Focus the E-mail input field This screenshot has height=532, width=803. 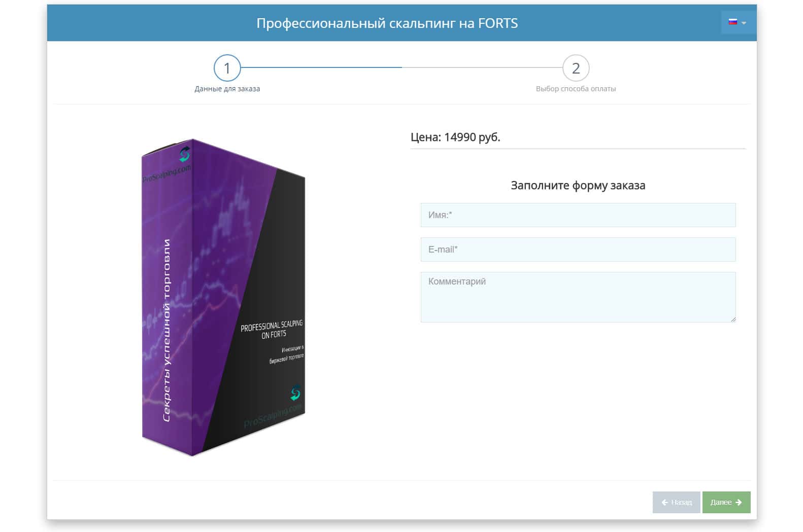pos(578,250)
